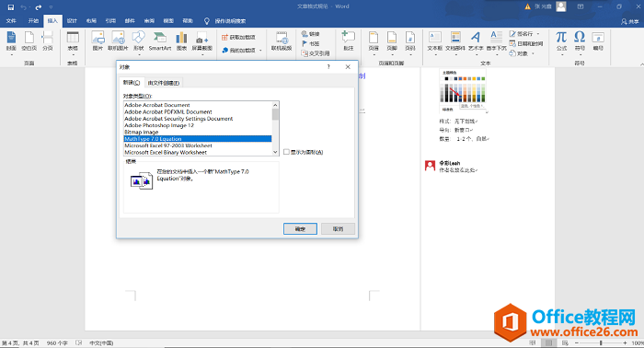Click the yellow warning triangle by the account name

click(527, 6)
